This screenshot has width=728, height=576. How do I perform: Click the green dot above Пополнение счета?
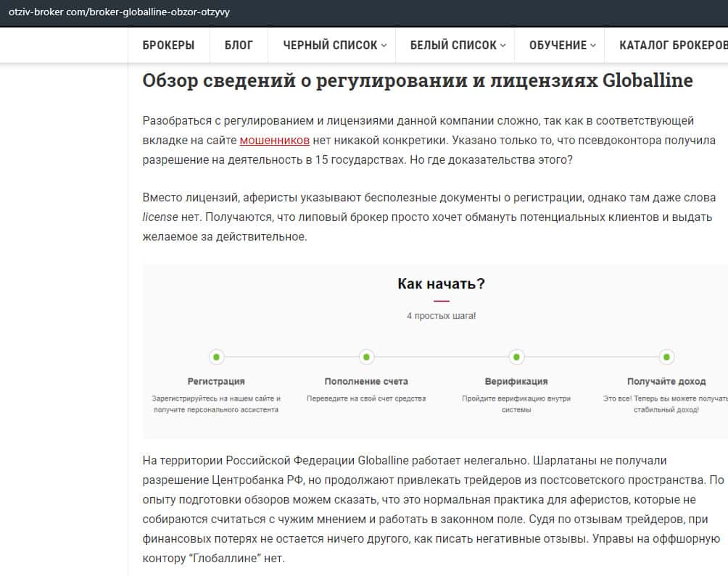point(366,357)
